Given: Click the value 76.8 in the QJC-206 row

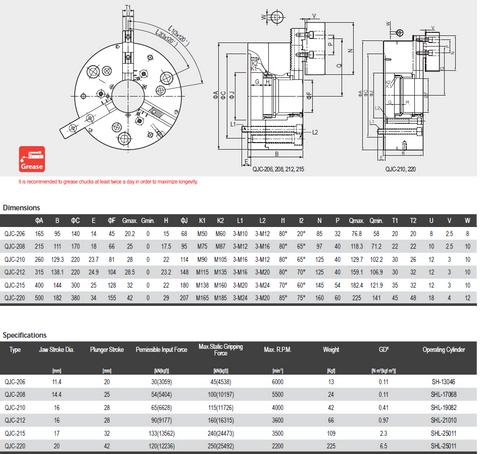Looking at the screenshot, I should click(x=356, y=234).
